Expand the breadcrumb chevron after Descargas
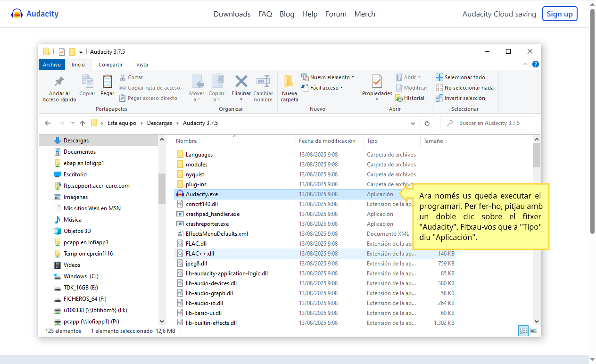596x364 pixels. [178, 123]
